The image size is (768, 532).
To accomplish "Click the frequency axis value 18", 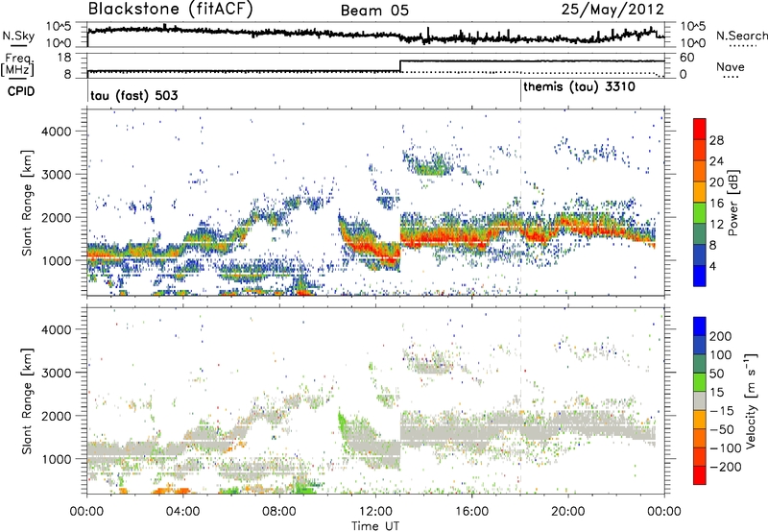I will (65, 58).
